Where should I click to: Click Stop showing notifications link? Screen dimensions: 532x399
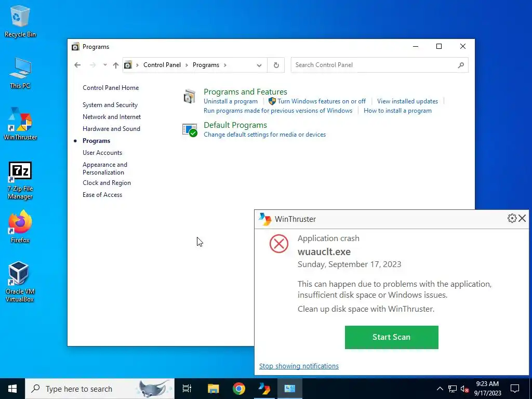coord(299,366)
